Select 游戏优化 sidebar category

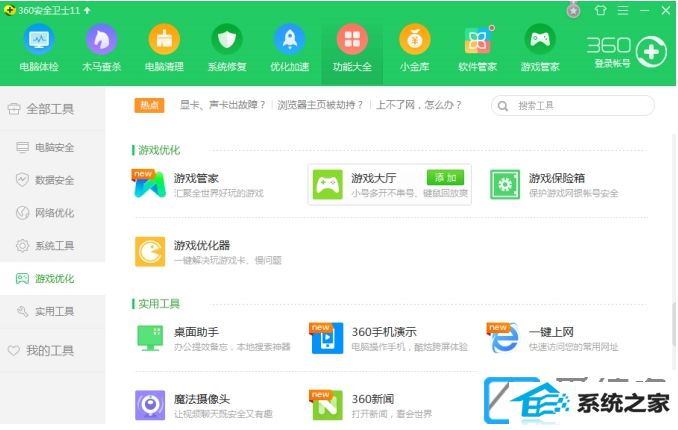52,279
